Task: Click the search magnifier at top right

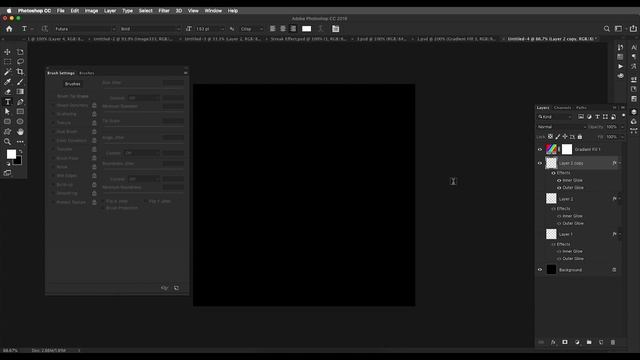Action: (607, 29)
